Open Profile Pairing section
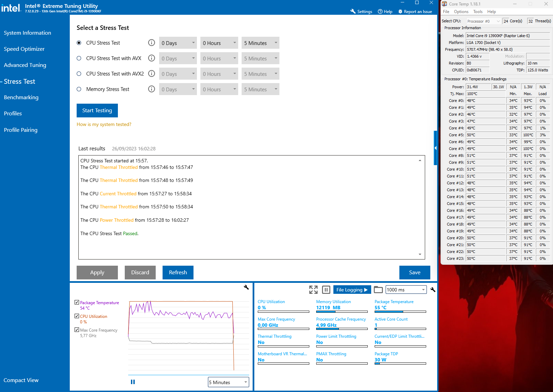Screen dimensions: 553x392 coord(21,130)
